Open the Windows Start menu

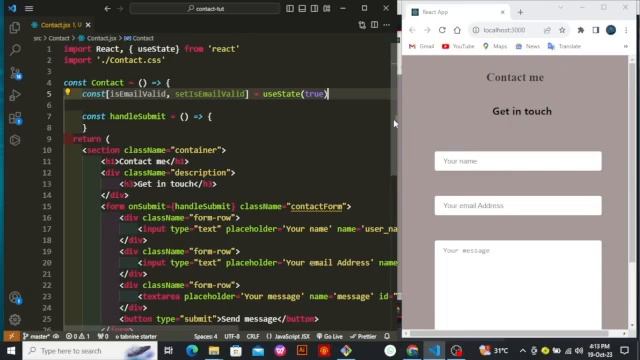[x=11, y=351]
